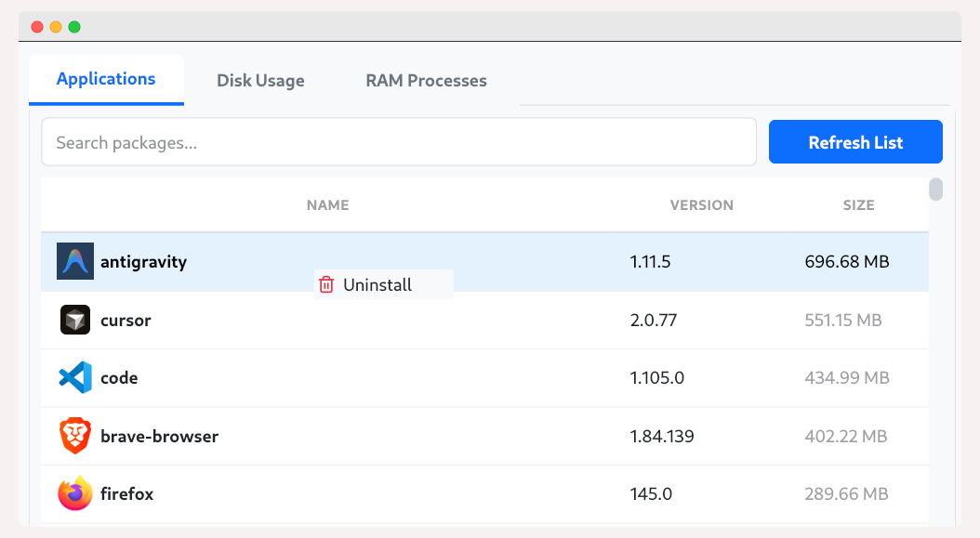
Task: Click the green maximize window button
Action: pyautogui.click(x=74, y=27)
